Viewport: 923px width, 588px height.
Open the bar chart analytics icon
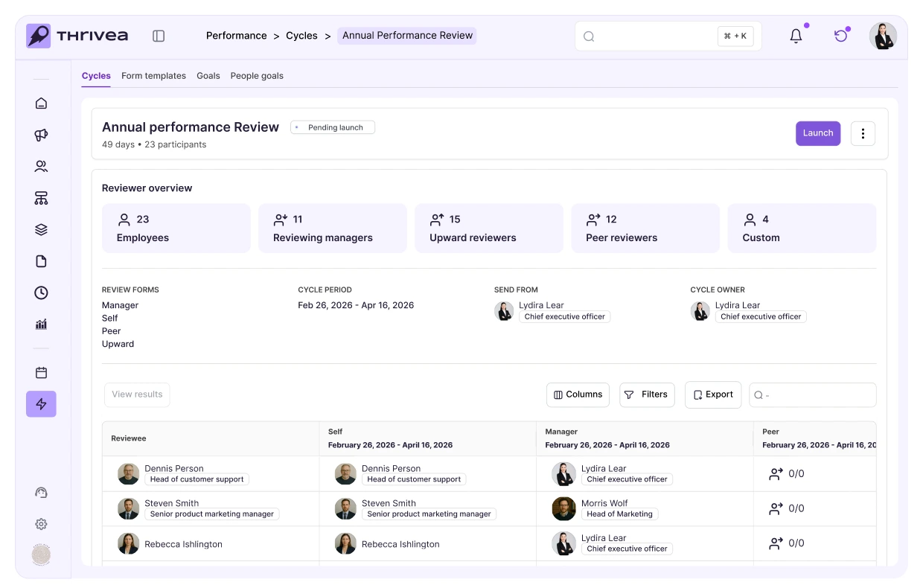click(x=41, y=324)
